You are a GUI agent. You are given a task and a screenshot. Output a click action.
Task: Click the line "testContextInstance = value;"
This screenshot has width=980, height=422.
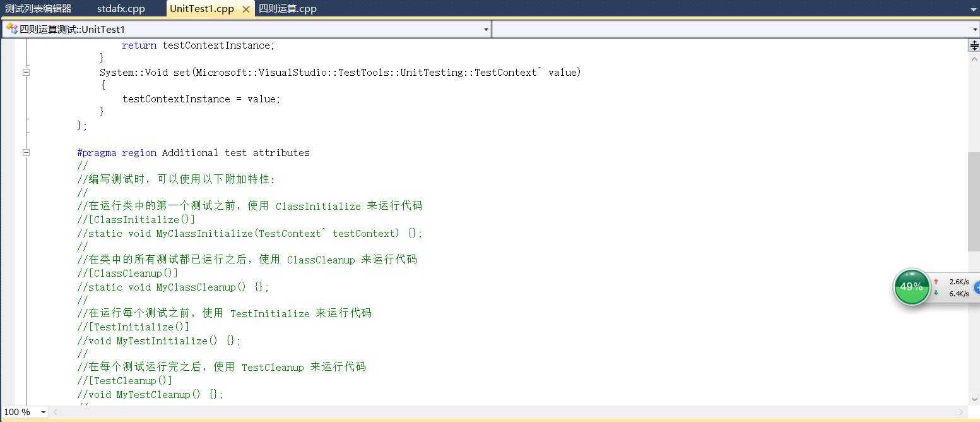click(201, 99)
